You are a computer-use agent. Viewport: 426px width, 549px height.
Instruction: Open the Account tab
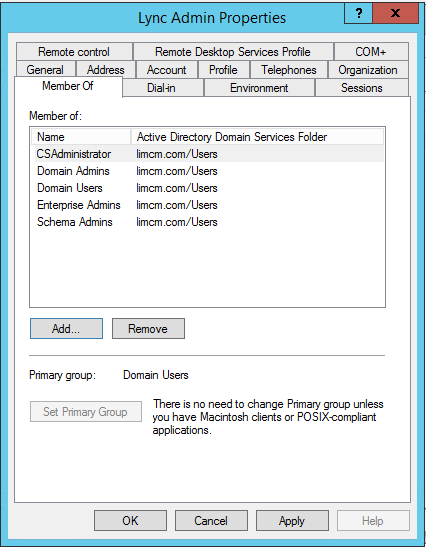(x=167, y=69)
